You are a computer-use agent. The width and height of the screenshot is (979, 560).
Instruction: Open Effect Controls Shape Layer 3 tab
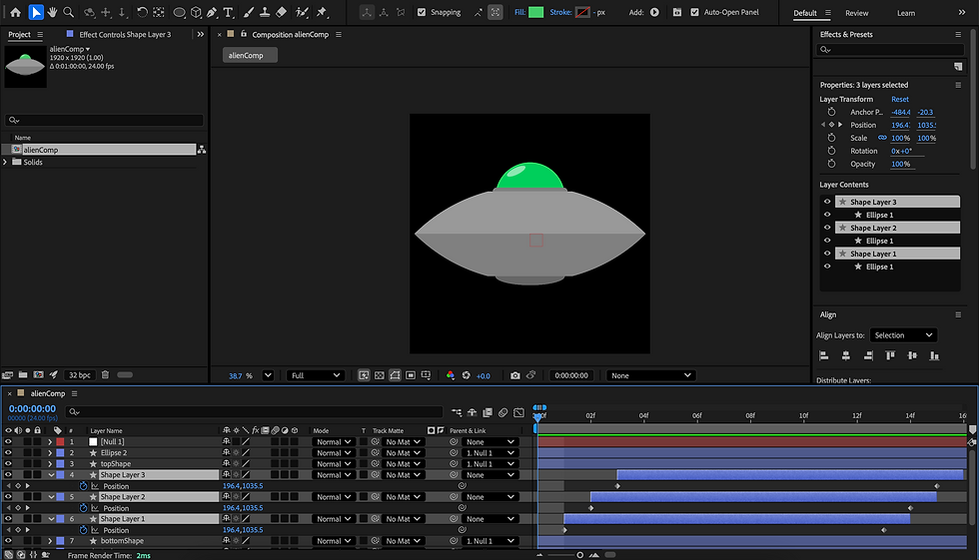pos(124,34)
